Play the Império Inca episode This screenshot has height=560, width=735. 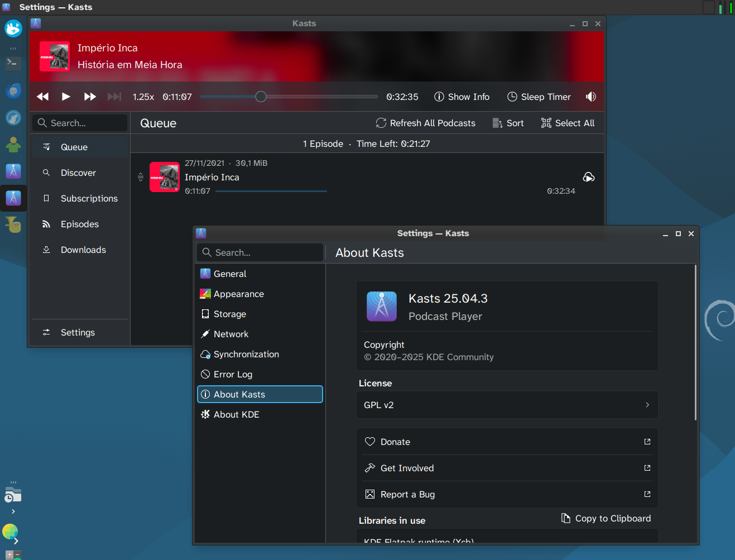[66, 97]
